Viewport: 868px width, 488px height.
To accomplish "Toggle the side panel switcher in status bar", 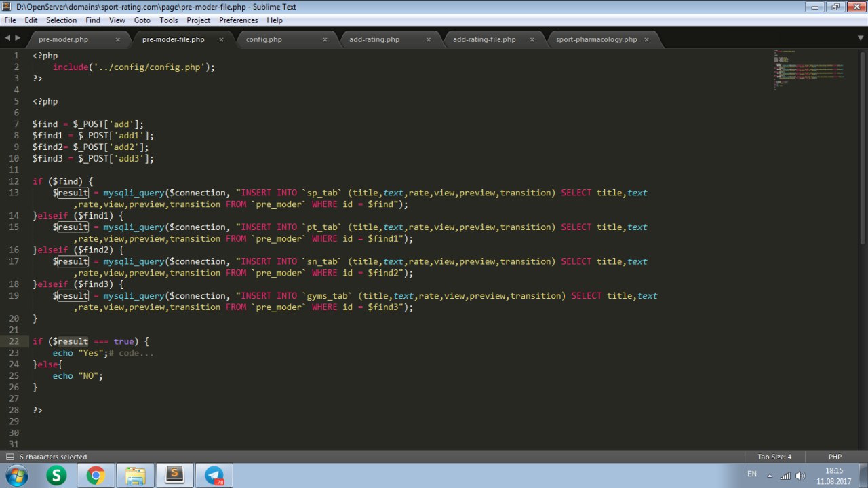I will click(9, 457).
